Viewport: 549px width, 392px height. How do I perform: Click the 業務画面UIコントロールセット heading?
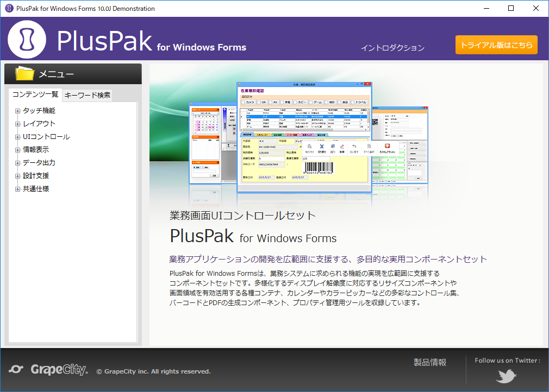242,216
